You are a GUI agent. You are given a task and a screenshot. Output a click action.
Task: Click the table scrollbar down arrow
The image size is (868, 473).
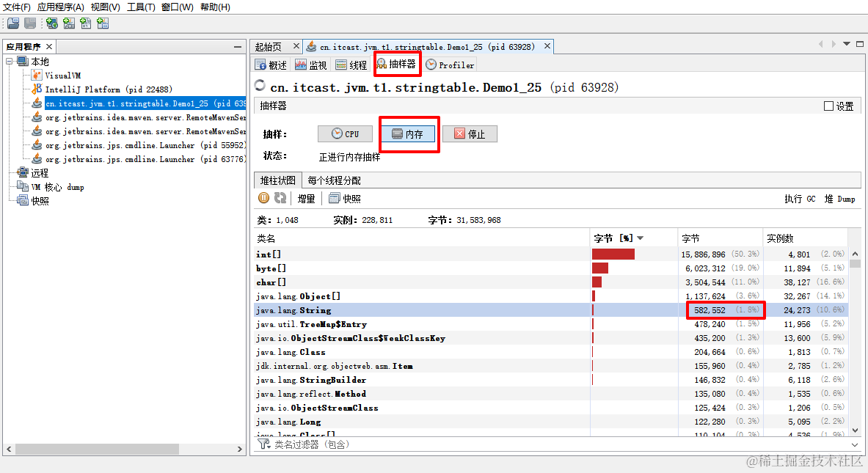coord(856,429)
